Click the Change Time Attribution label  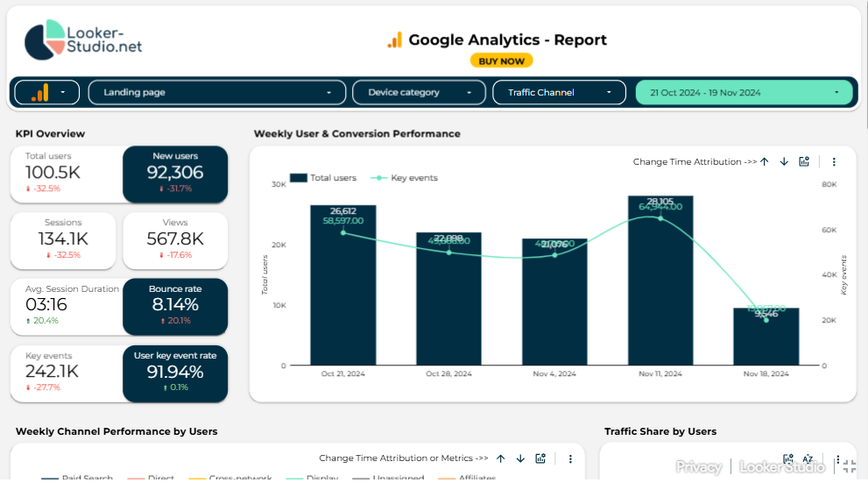pyautogui.click(x=695, y=162)
